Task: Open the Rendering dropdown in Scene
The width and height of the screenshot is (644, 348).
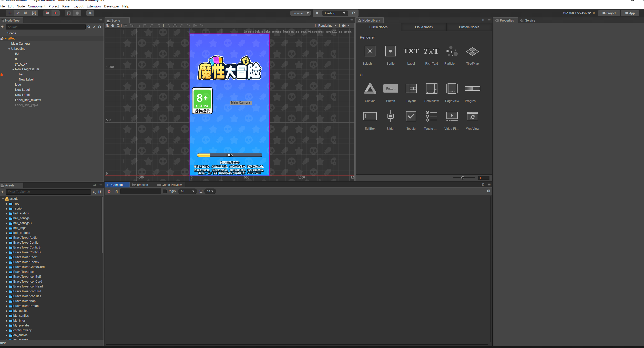Action: pos(327,26)
